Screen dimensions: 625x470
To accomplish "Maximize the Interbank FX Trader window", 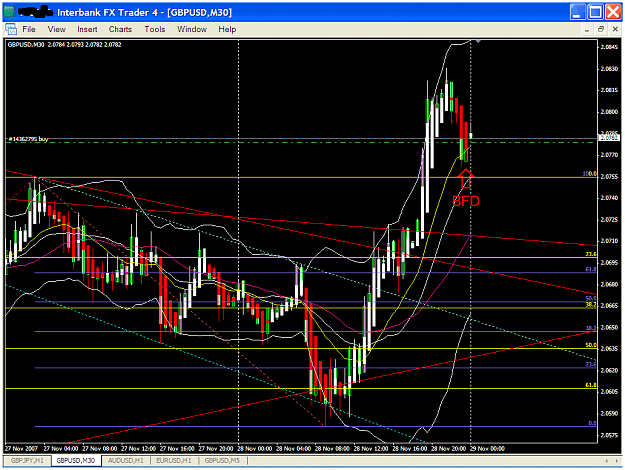I will (x=596, y=12).
